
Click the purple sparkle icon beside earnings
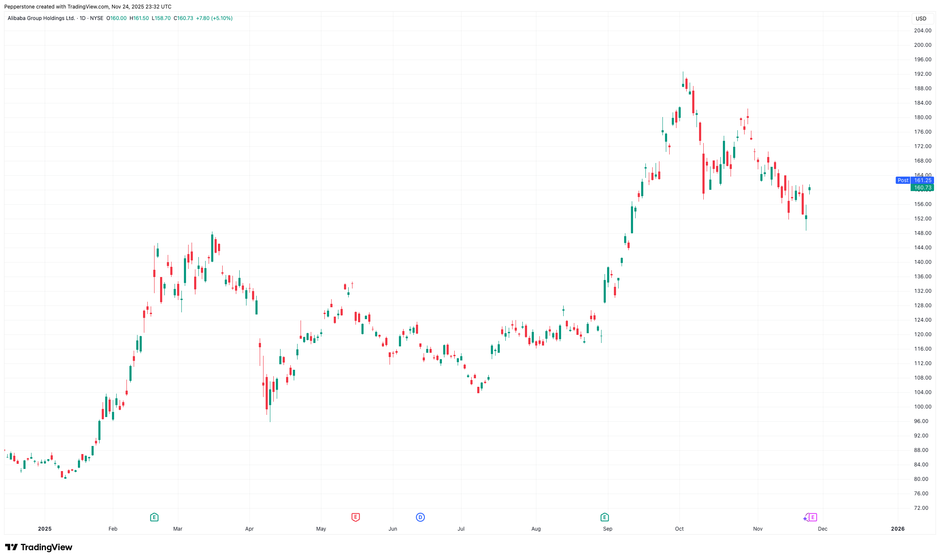point(805,518)
